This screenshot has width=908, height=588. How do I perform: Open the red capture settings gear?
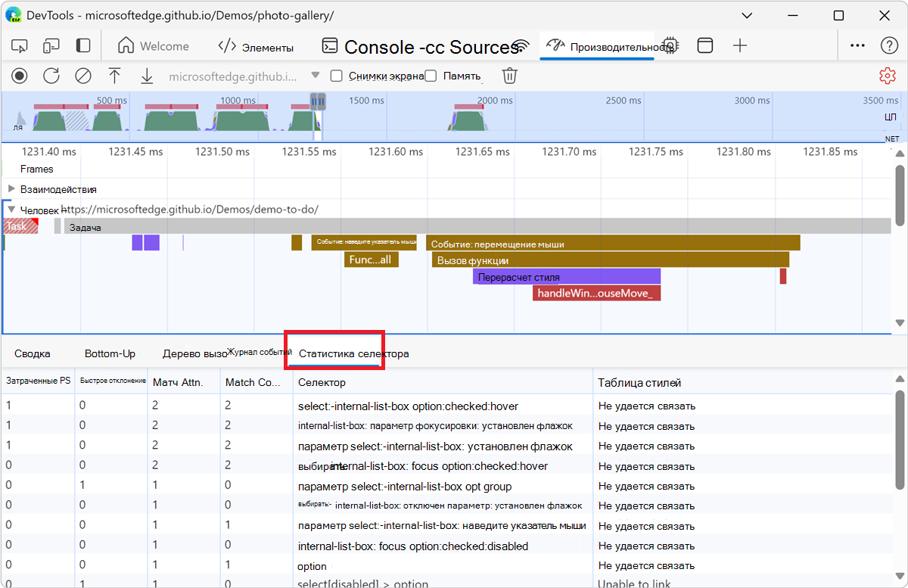click(x=887, y=76)
